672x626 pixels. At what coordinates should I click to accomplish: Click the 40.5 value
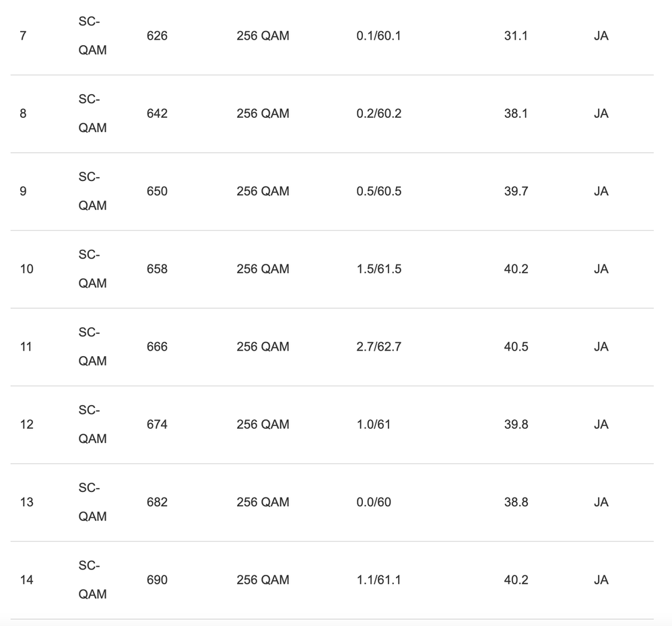click(x=516, y=347)
